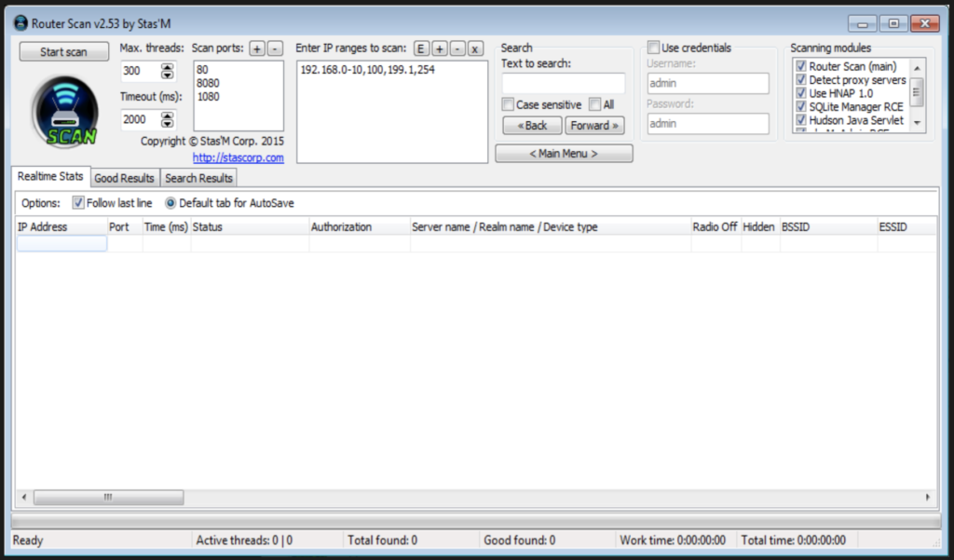
Task: Clear IP ranges with the x button
Action: pos(475,48)
